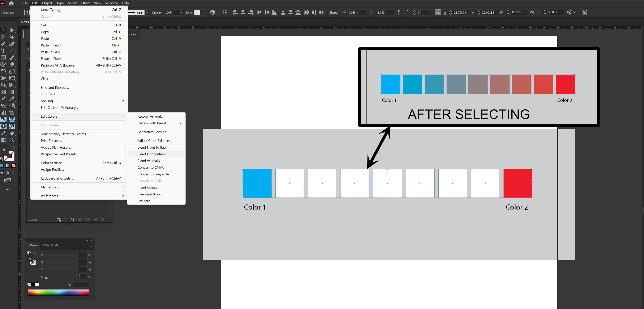This screenshot has width=644, height=309.
Task: Open the Recolor Artwork wheel icon
Action: coord(213,12)
